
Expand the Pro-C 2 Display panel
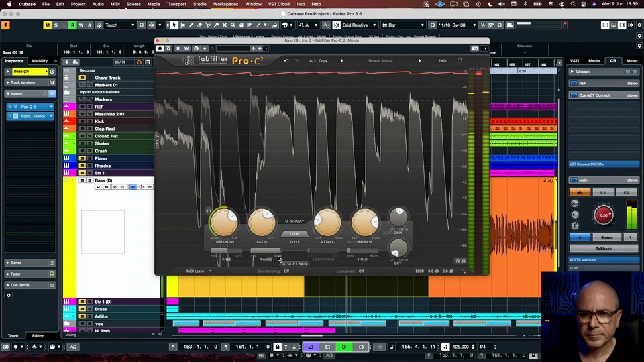pyautogui.click(x=294, y=221)
